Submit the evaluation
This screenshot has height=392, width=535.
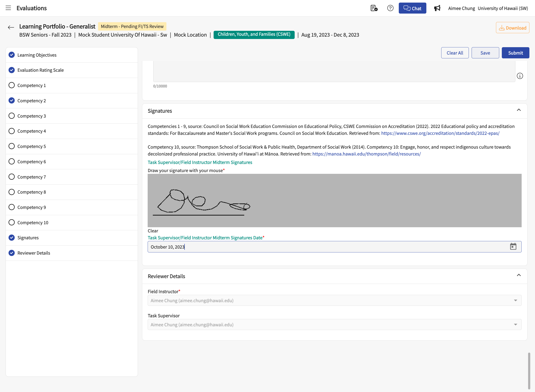pyautogui.click(x=515, y=53)
